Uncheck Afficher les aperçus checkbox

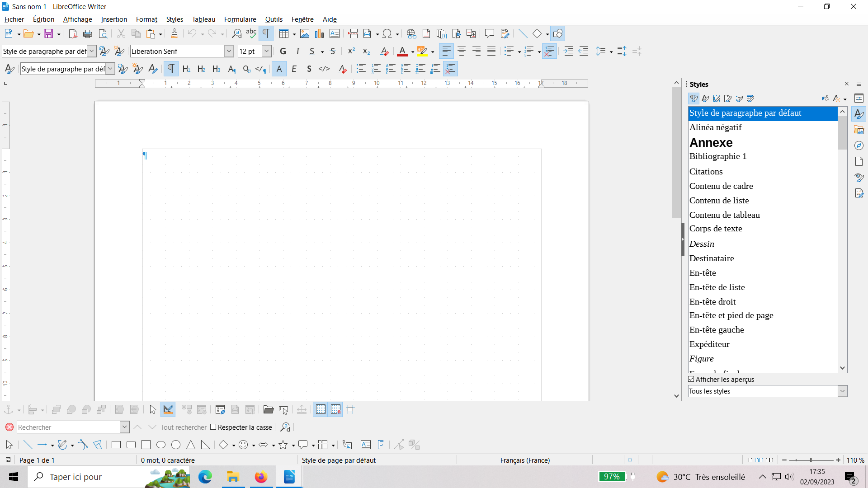691,379
